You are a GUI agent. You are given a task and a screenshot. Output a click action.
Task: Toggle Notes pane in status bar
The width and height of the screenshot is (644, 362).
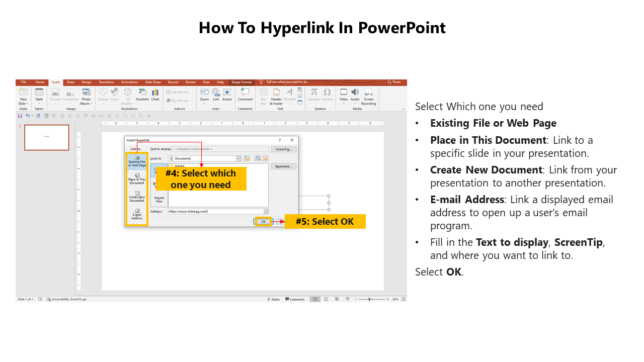[273, 299]
